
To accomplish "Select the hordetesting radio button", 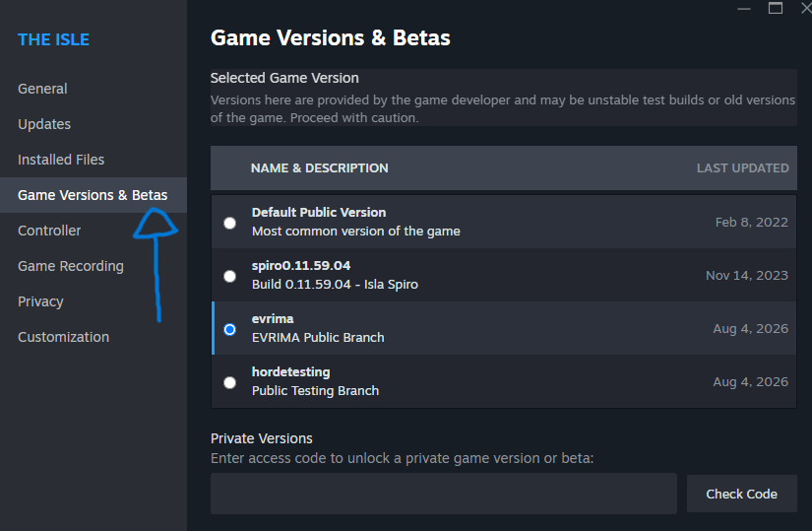I will (x=230, y=382).
